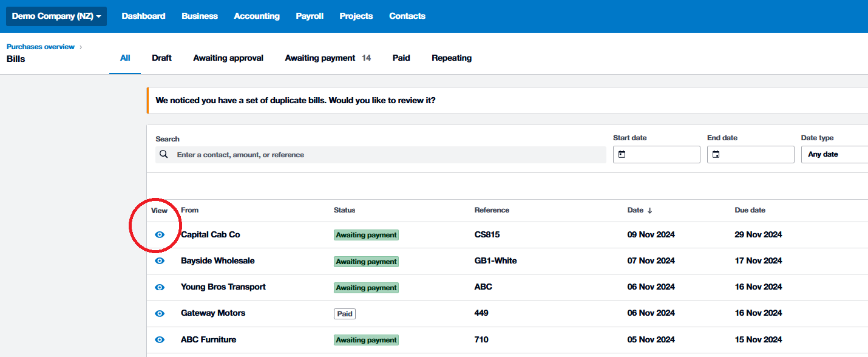The width and height of the screenshot is (868, 357).
Task: Click the End date calendar icon
Action: tap(716, 155)
